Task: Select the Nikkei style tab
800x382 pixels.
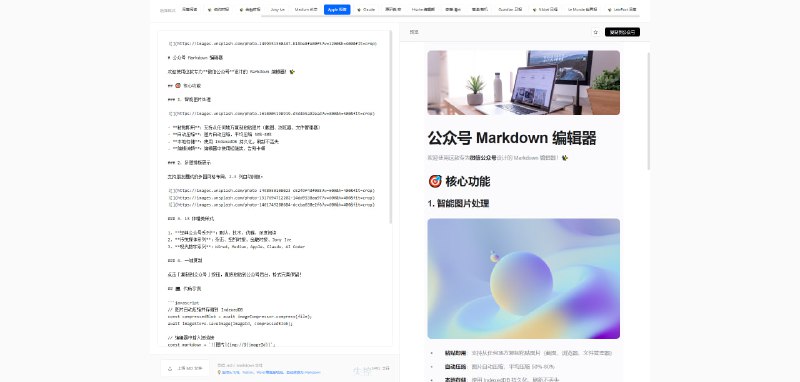Action: coord(545,10)
